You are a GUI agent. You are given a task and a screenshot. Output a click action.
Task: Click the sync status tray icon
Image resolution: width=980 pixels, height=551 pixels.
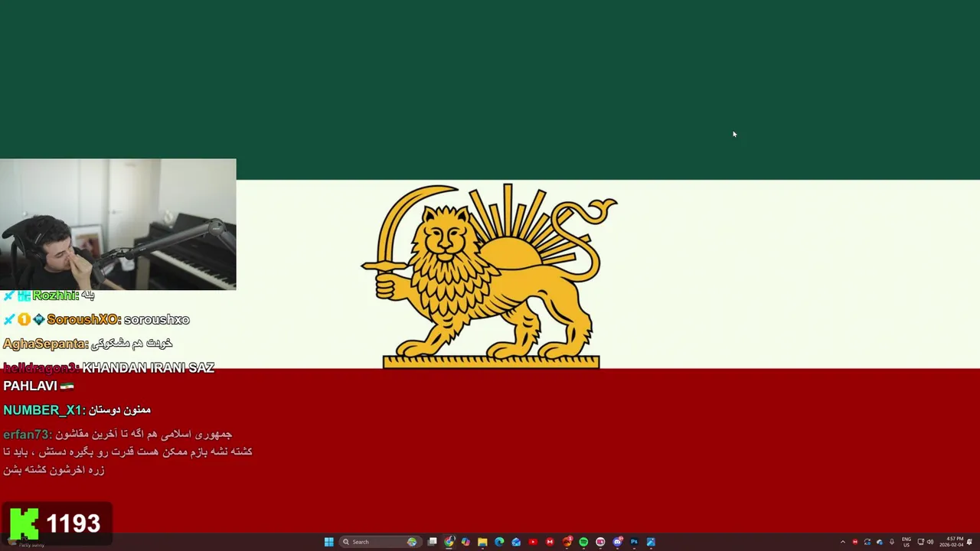867,542
